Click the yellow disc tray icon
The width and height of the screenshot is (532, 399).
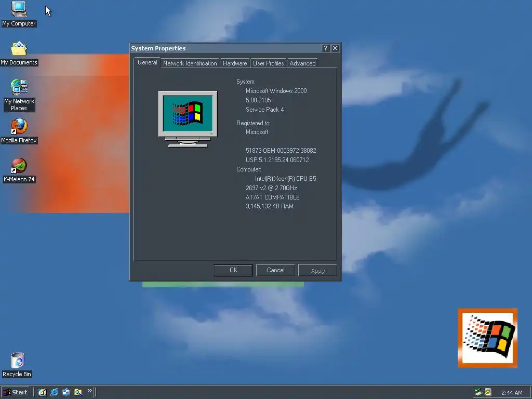tap(488, 392)
